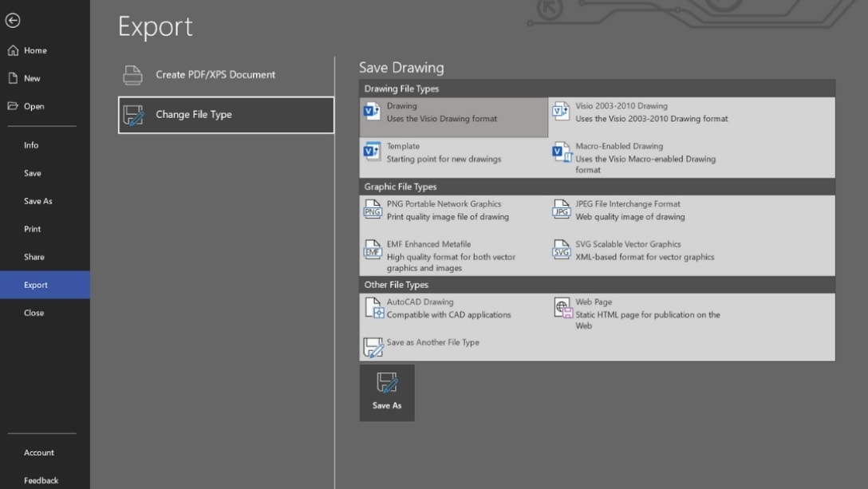868x489 pixels.
Task: Choose 'Web Page' file type label
Action: point(594,302)
